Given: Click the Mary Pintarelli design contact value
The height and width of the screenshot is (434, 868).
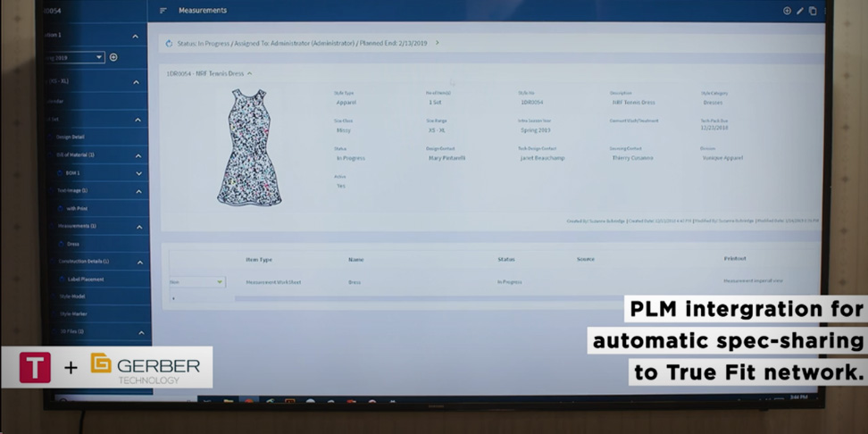Looking at the screenshot, I should (x=447, y=158).
